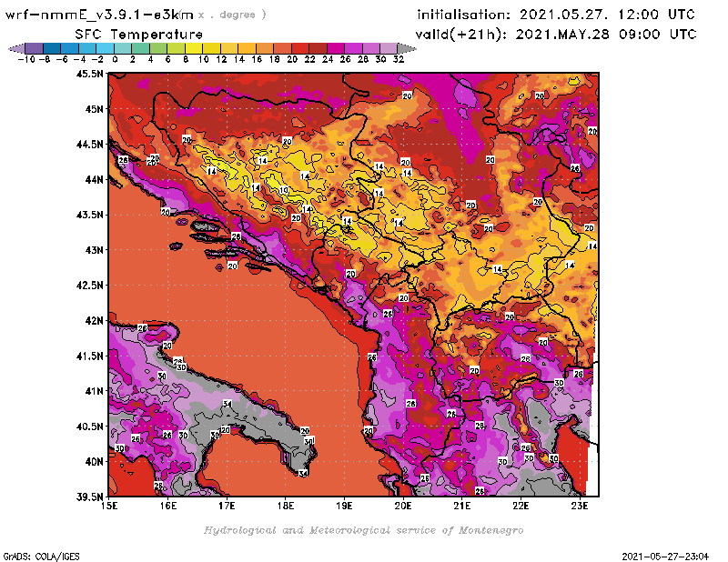Click the 'SFC Temperature' heading

pyautogui.click(x=139, y=34)
